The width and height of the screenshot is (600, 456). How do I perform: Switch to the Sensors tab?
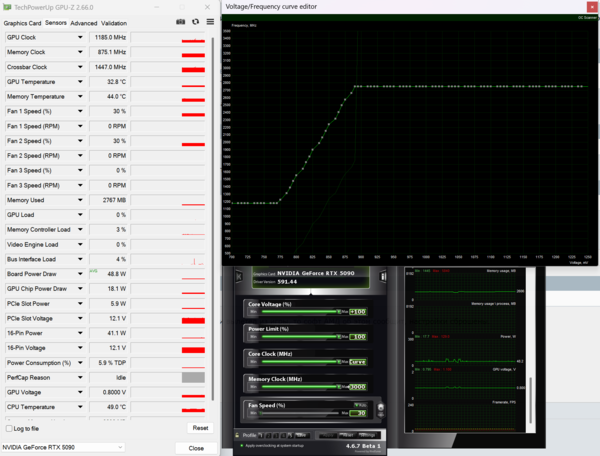[56, 23]
